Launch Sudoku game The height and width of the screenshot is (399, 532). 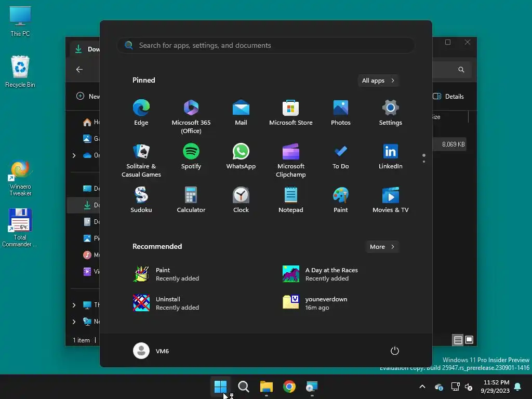[141, 200]
